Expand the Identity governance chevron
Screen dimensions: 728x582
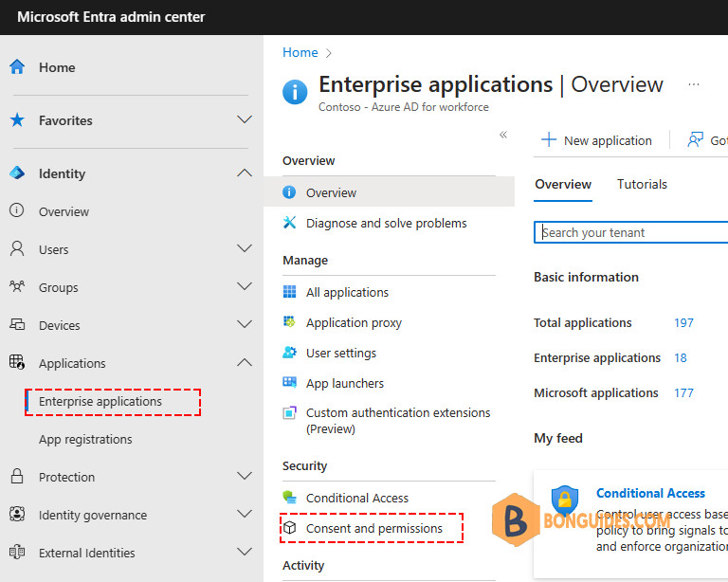coord(245,514)
